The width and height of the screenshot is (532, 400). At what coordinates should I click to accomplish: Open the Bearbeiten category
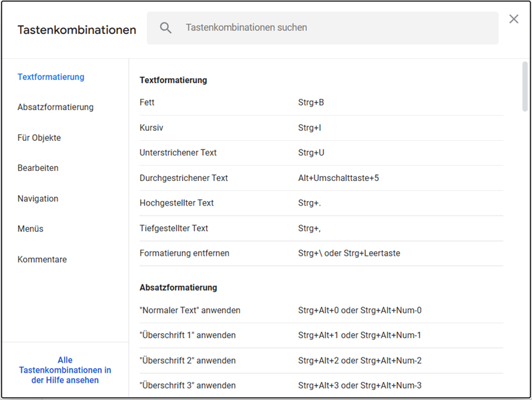point(38,168)
